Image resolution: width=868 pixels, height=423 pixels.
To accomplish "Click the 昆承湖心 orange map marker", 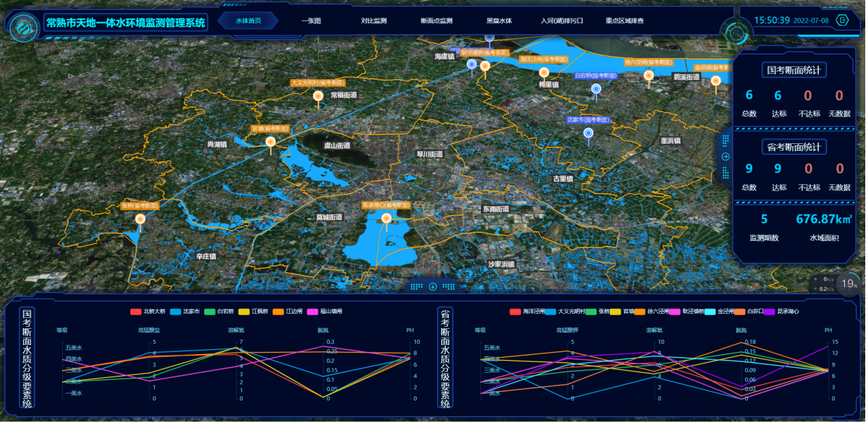I will 387,219.
